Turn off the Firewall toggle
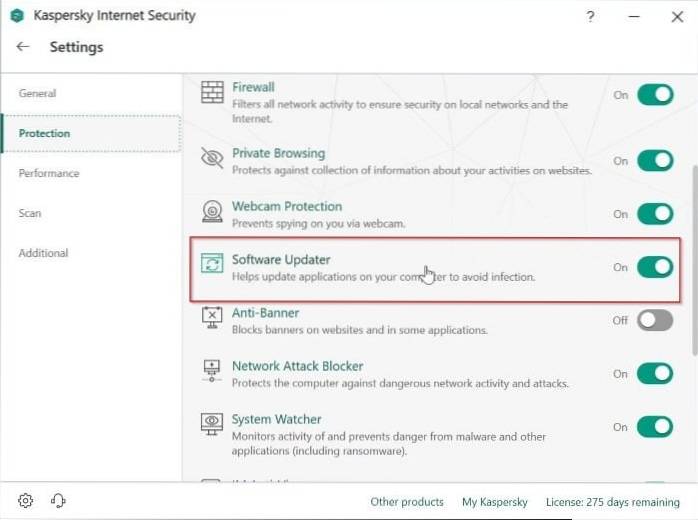The height and width of the screenshot is (520, 698). pos(655,95)
